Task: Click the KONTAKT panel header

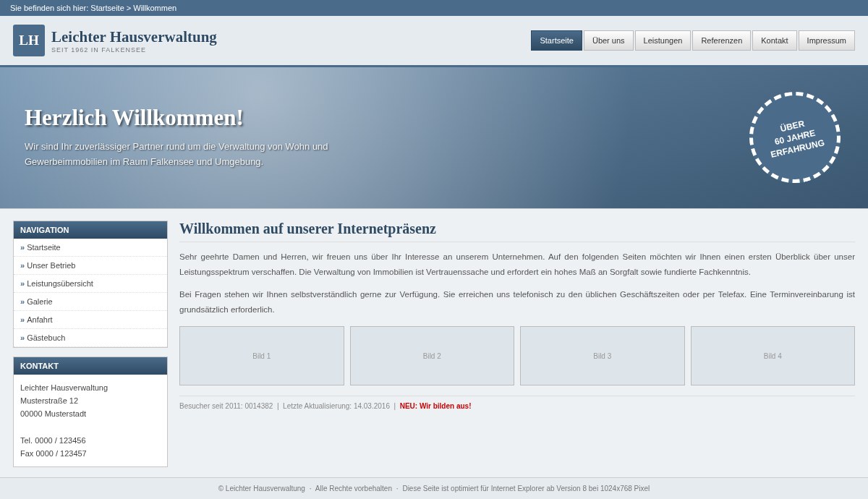Action: tap(90, 366)
